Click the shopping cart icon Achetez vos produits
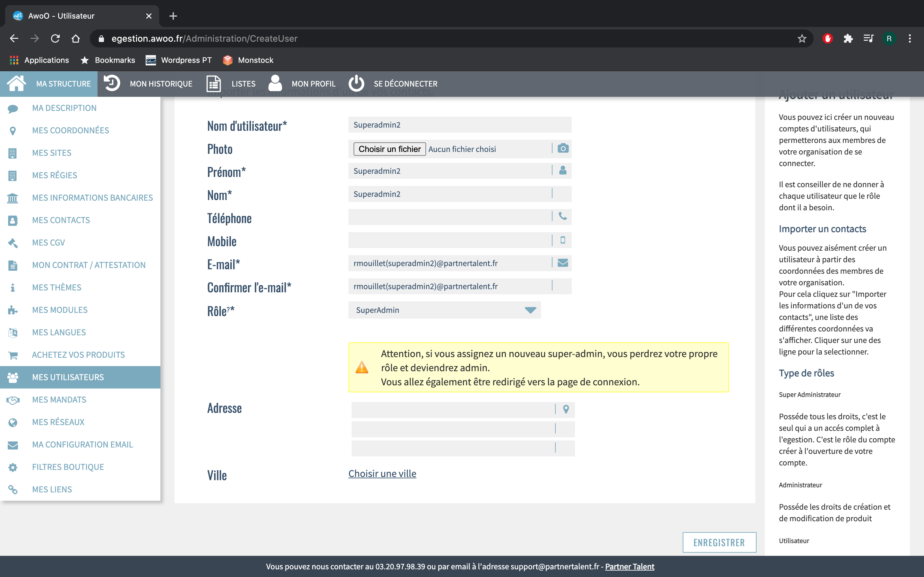 (x=13, y=355)
